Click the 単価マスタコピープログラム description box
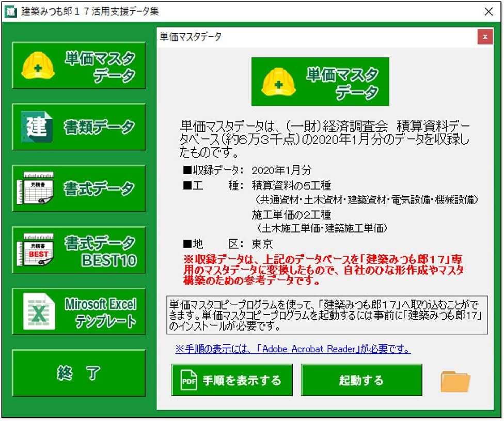This screenshot has height=421, width=504. coord(327,315)
